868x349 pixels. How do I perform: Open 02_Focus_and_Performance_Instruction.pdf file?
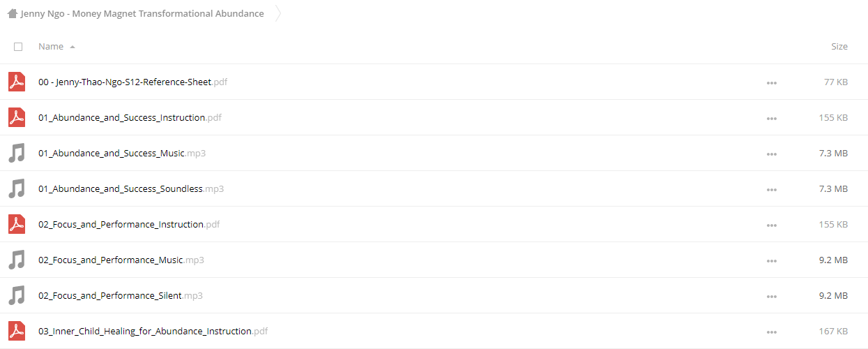129,224
